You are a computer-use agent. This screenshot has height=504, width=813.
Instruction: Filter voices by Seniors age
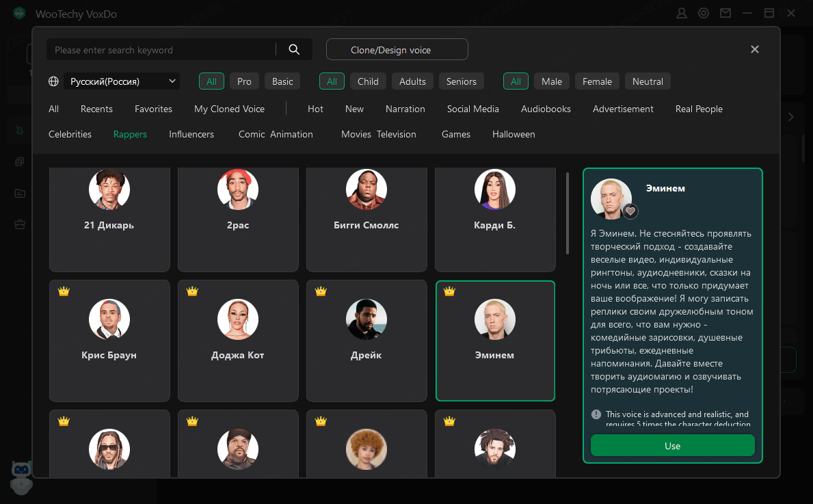click(x=462, y=81)
